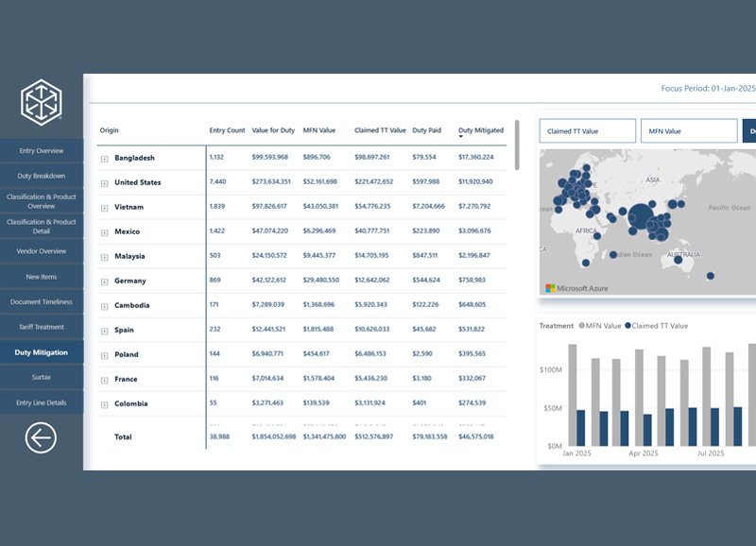Expand the United States row
The image size is (756, 546).
[x=105, y=183]
